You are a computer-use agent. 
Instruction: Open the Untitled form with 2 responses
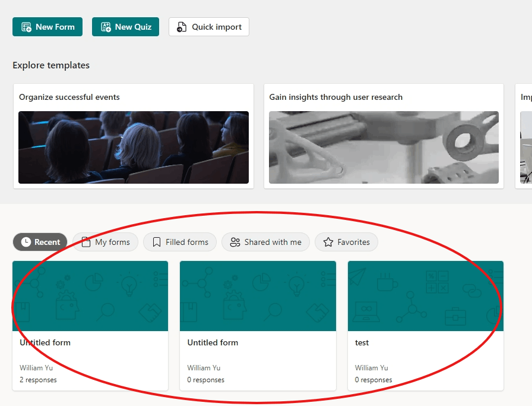(x=90, y=326)
